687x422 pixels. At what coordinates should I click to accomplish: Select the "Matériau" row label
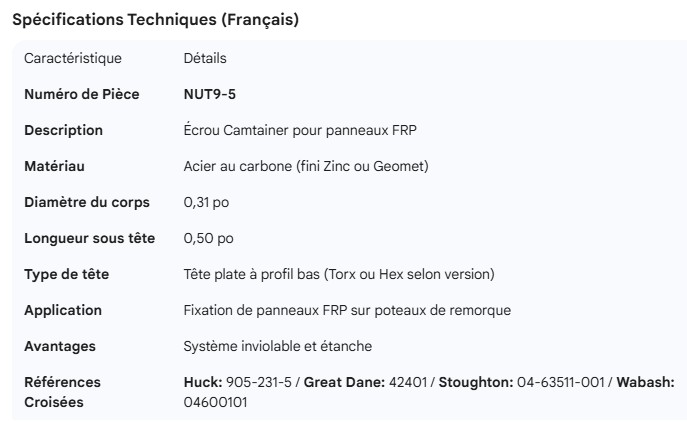click(55, 167)
